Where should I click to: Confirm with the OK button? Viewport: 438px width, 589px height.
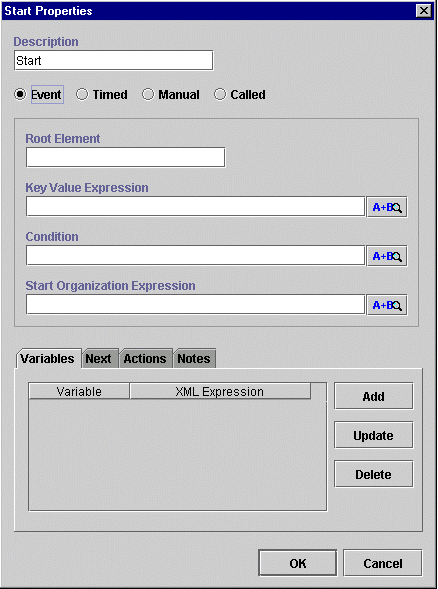tap(298, 563)
